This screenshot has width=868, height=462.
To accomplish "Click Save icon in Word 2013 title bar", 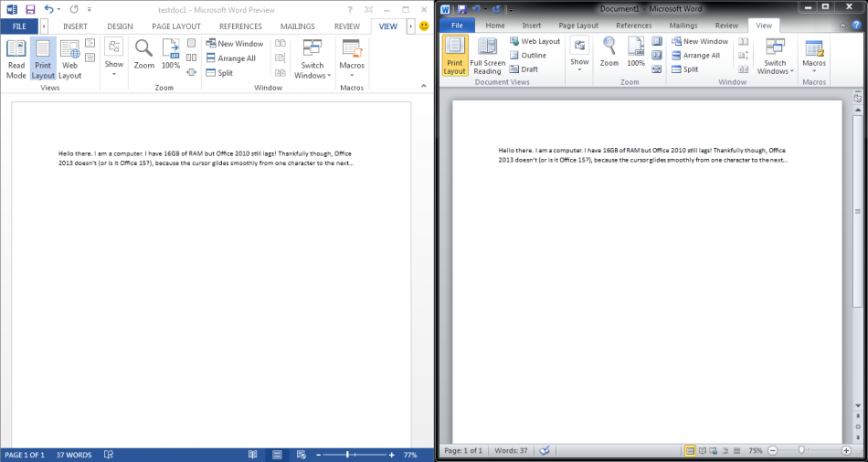I will (x=30, y=9).
